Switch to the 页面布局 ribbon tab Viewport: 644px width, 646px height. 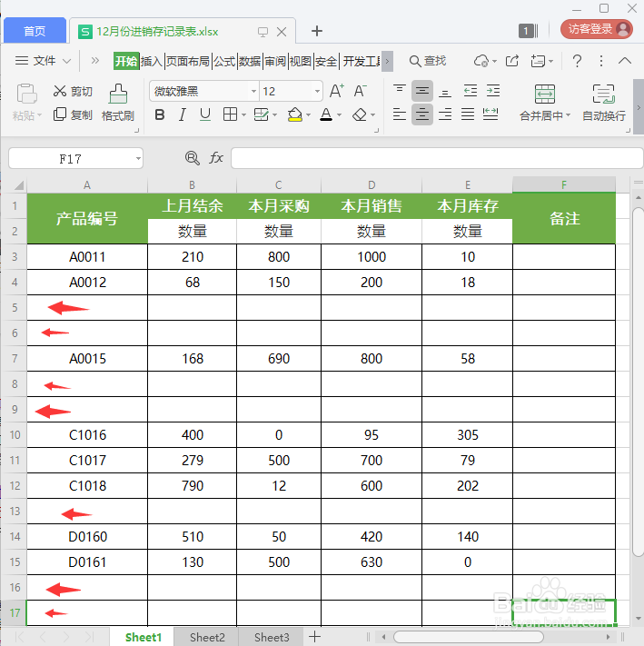(188, 62)
